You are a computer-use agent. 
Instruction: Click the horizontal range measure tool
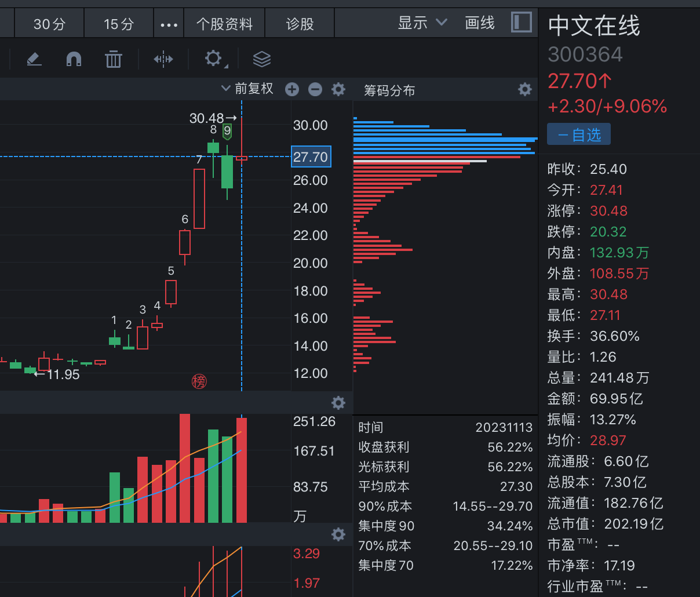tap(163, 59)
